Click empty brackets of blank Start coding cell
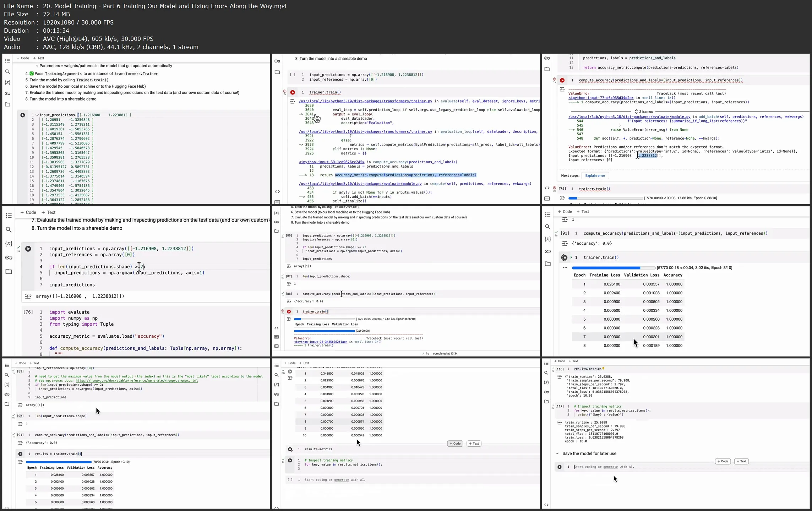Viewport: 812px width, 511px height. coord(290,480)
